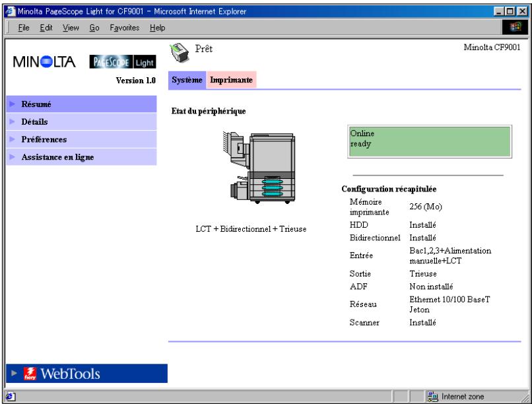
Task: Click the Internet zone icon in status bar
Action: click(x=432, y=396)
